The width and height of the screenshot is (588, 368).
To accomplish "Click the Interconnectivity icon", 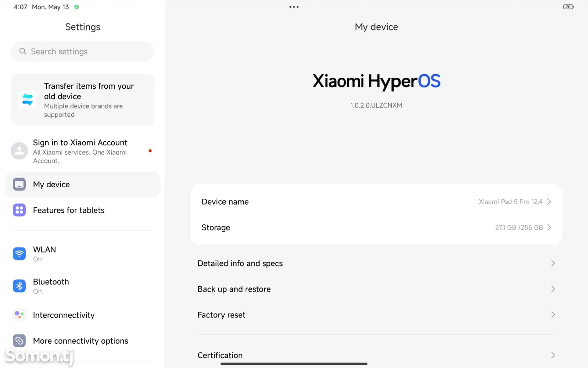I will click(x=19, y=315).
